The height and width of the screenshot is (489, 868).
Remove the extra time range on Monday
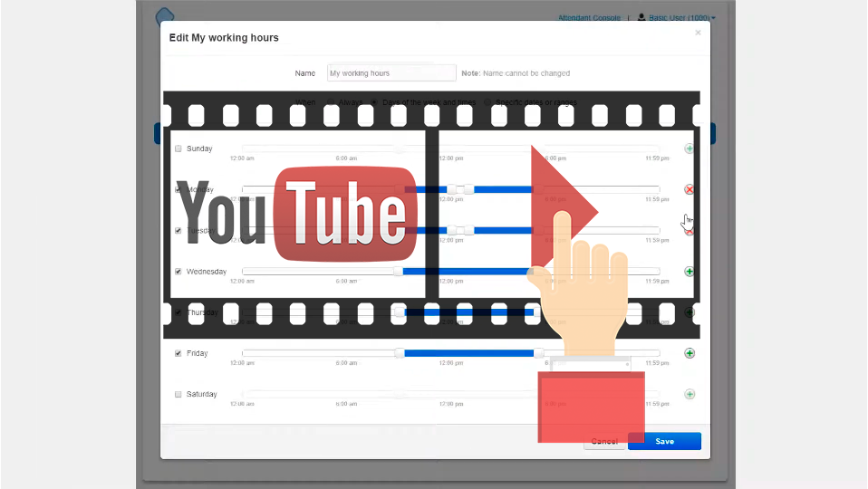coord(690,190)
